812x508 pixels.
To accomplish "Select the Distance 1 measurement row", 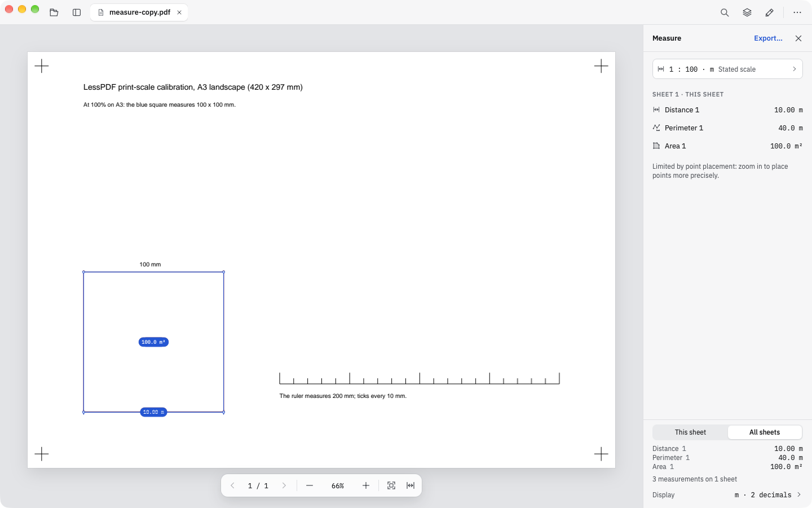I will click(727, 110).
